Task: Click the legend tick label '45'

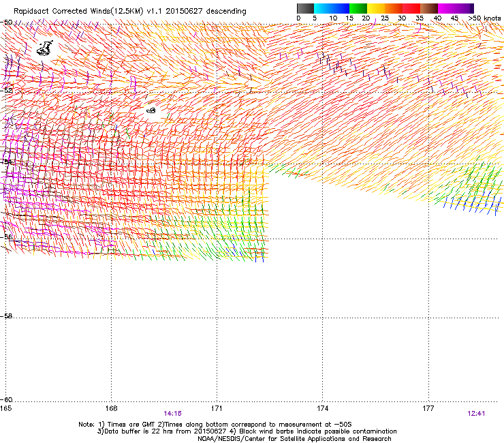Action: (x=454, y=18)
